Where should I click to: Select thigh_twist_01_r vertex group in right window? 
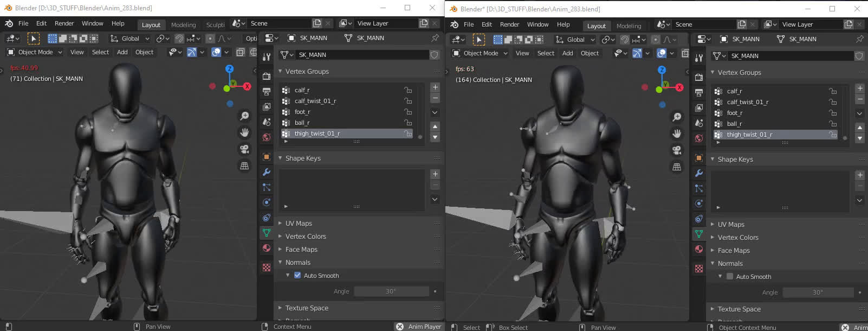coord(775,135)
